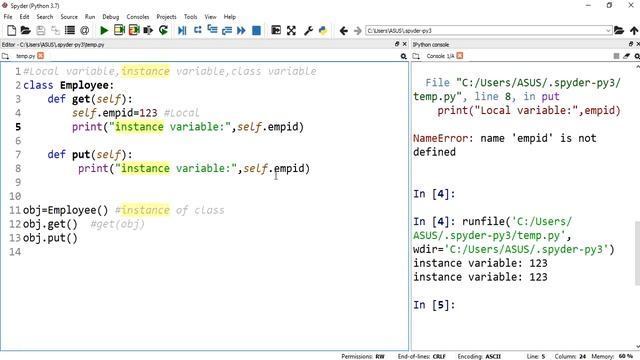Open the File menu

tap(8, 17)
